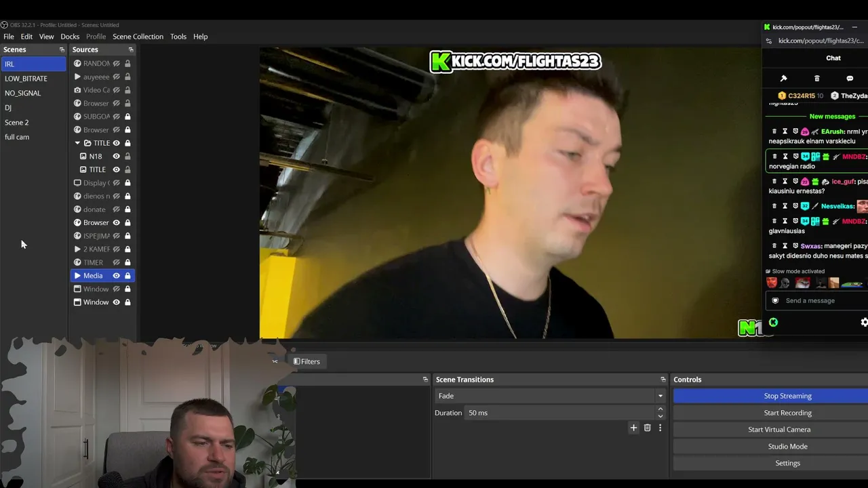This screenshot has width=868, height=488.
Task: Select the Video Capture camera icon
Action: (77, 90)
